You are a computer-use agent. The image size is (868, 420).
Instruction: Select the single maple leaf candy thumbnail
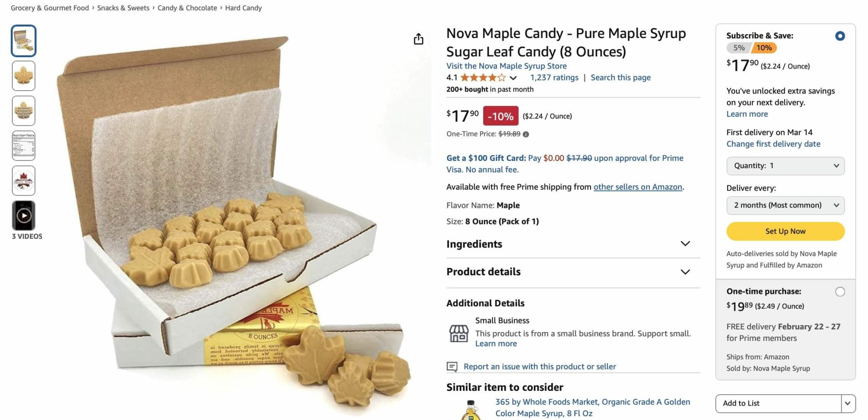pyautogui.click(x=24, y=76)
